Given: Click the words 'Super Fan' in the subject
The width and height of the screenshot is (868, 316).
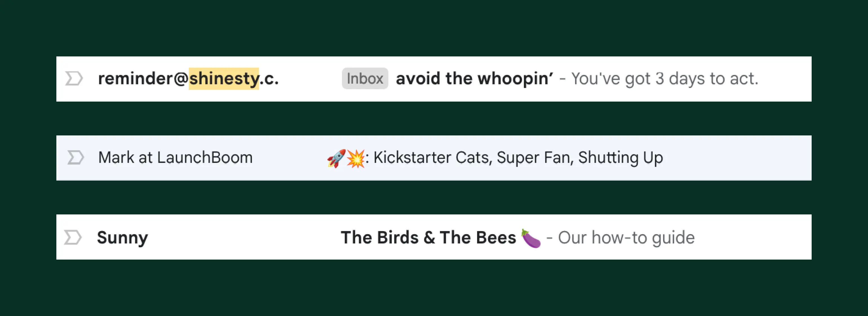Looking at the screenshot, I should coord(534,157).
